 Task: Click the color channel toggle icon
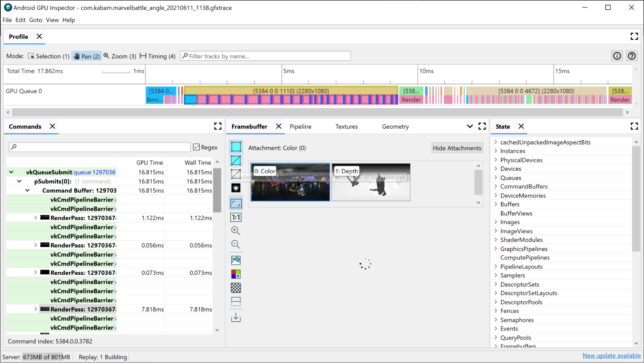tap(236, 274)
